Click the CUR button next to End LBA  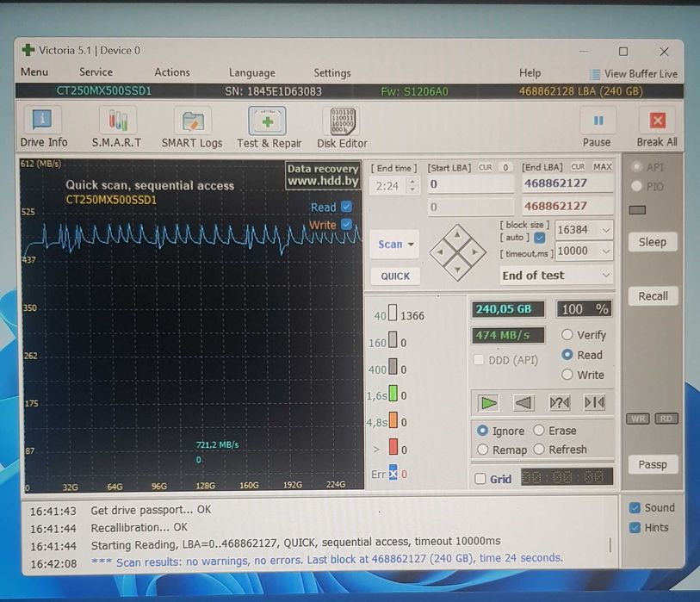(x=578, y=167)
